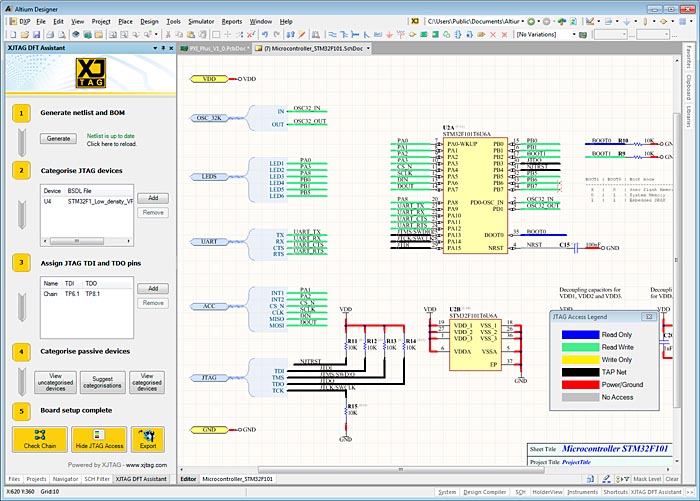This screenshot has height=501, width=700.
Task: Close the JTAG Access Legend window
Action: pos(649,317)
